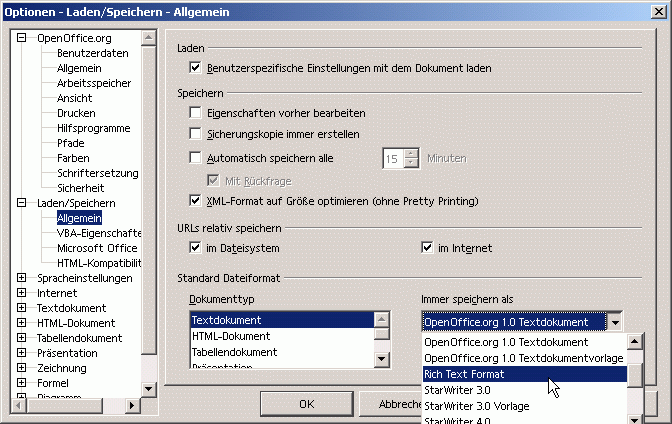Viewport: 672px width, 424px height.
Task: Click the minutes field showing 15
Action: tap(394, 159)
